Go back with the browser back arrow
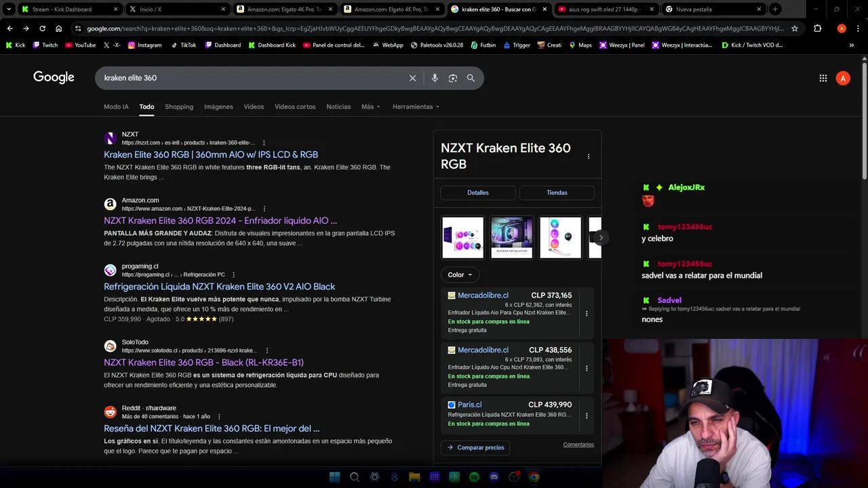 9,28
